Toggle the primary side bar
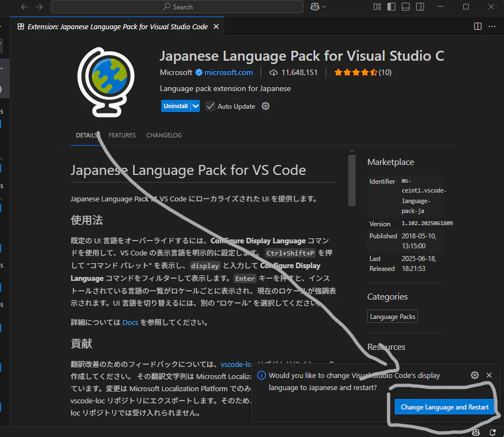Viewport: 504px width, 437px height. [x=391, y=7]
